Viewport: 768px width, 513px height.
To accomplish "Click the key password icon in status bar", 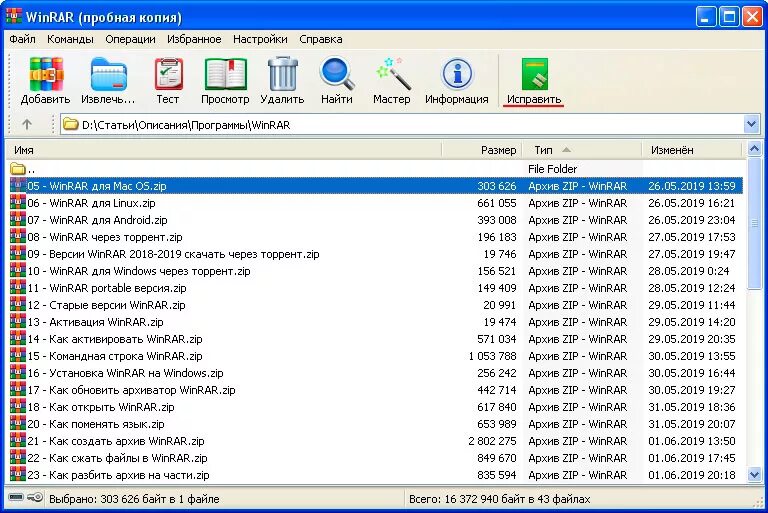I will [x=35, y=498].
